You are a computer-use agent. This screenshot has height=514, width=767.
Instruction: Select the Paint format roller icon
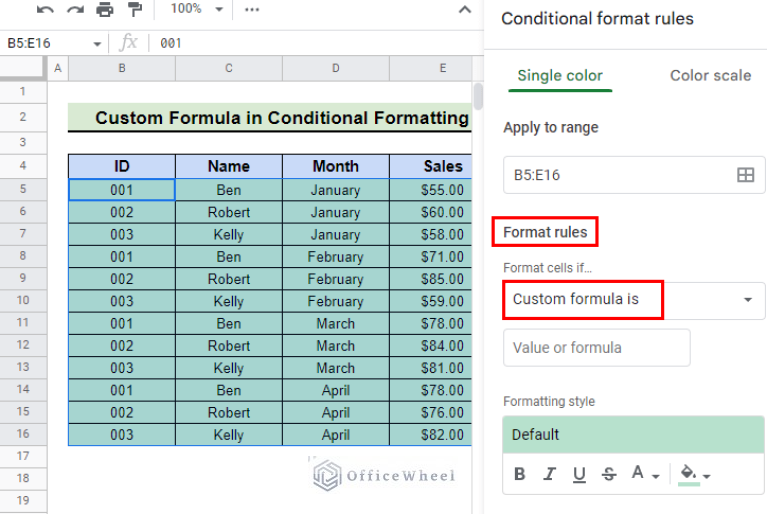click(x=135, y=10)
